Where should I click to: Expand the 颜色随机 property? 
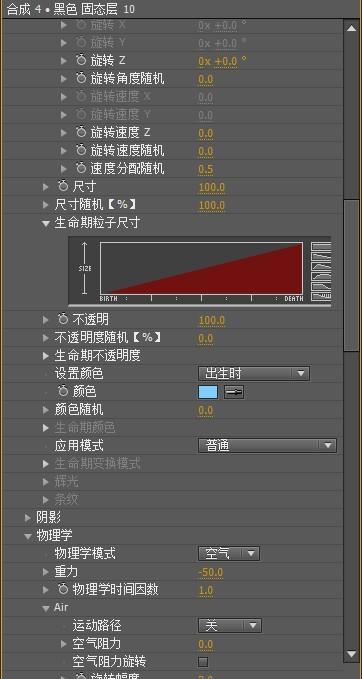tap(46, 410)
